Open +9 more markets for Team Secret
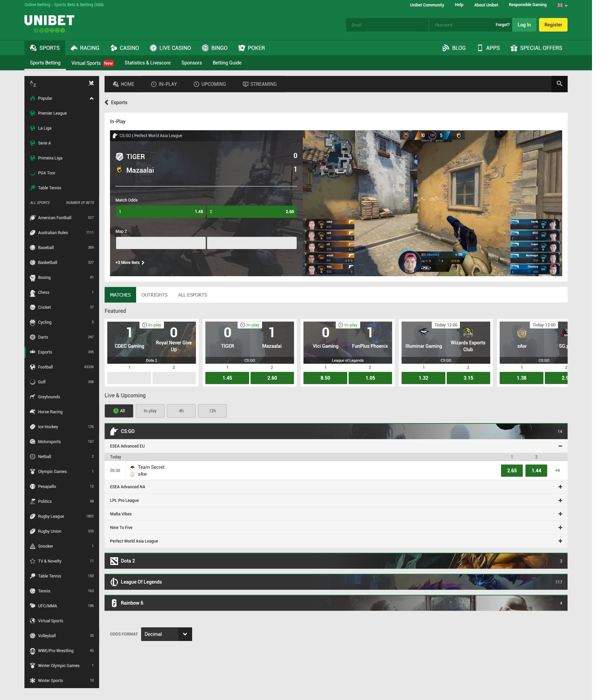 (x=557, y=471)
